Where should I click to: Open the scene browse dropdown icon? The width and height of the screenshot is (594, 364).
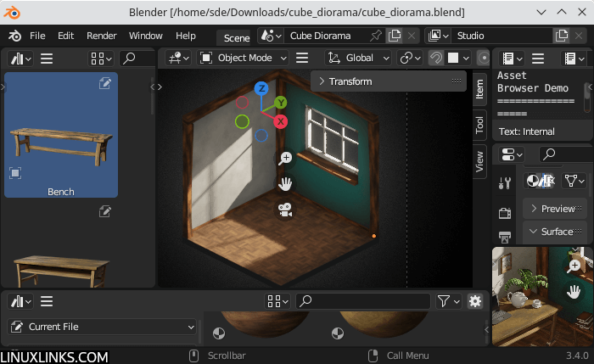click(x=271, y=36)
